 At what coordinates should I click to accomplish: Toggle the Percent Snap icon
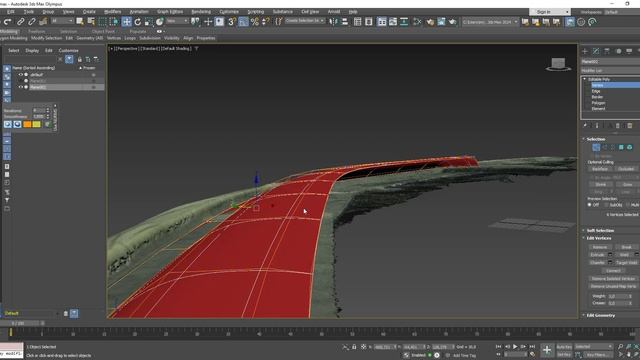coord(255,22)
